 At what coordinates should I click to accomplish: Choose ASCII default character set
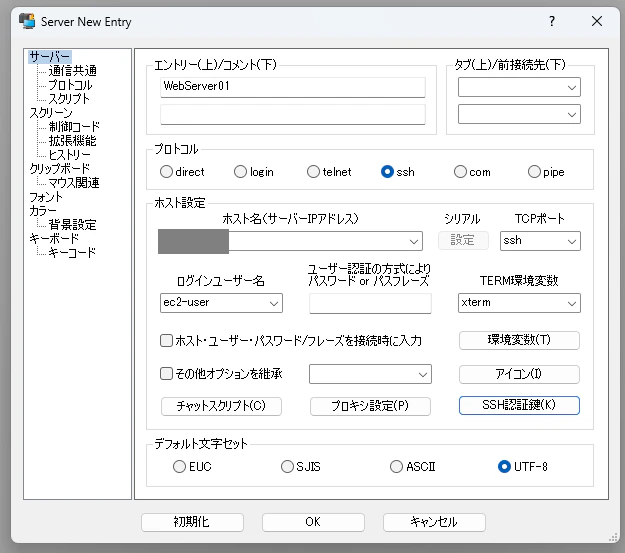click(x=396, y=466)
